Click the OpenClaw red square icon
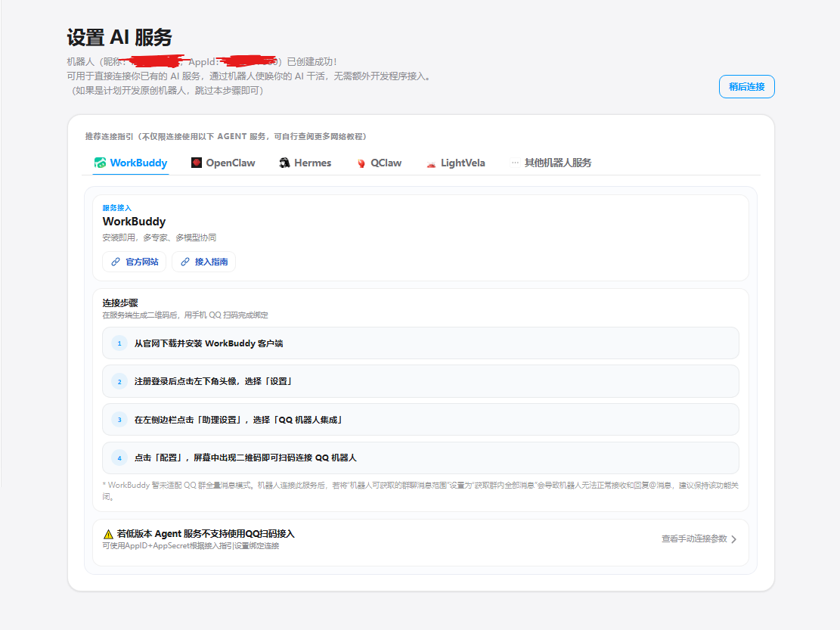Screen dimensions: 840x630 click(197, 163)
